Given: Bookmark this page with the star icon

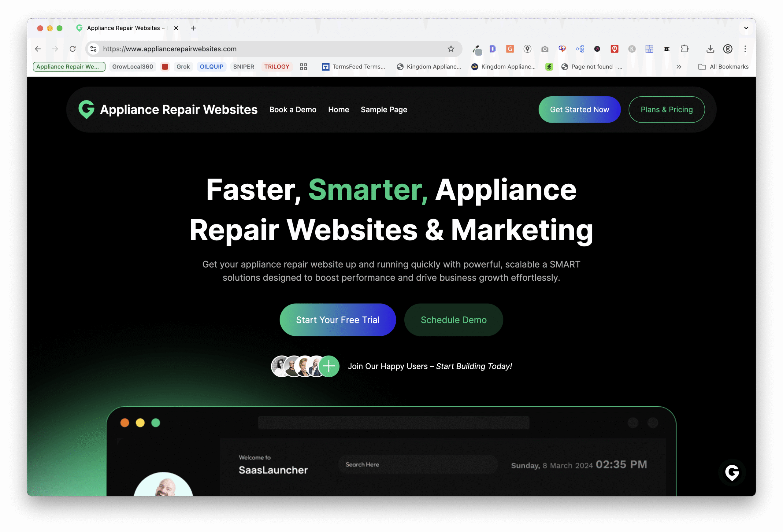Looking at the screenshot, I should 451,49.
